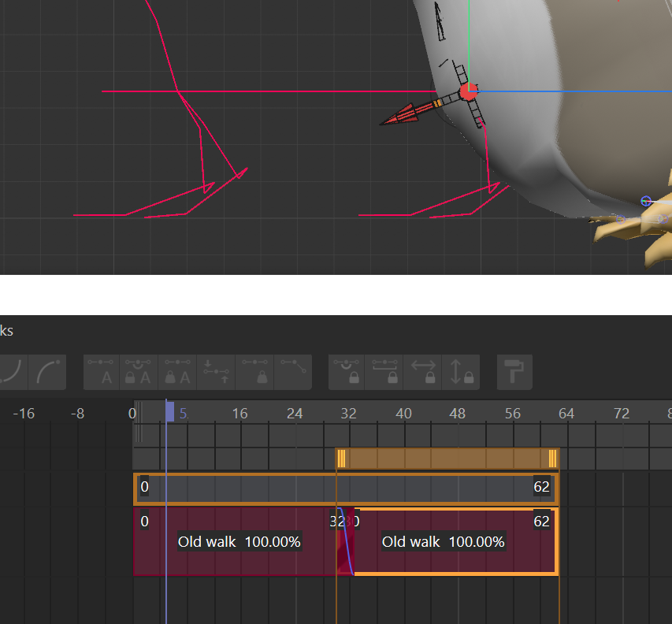This screenshot has width=672, height=624.
Task: Click frame 0 on the timeline ruler
Action: tap(132, 414)
